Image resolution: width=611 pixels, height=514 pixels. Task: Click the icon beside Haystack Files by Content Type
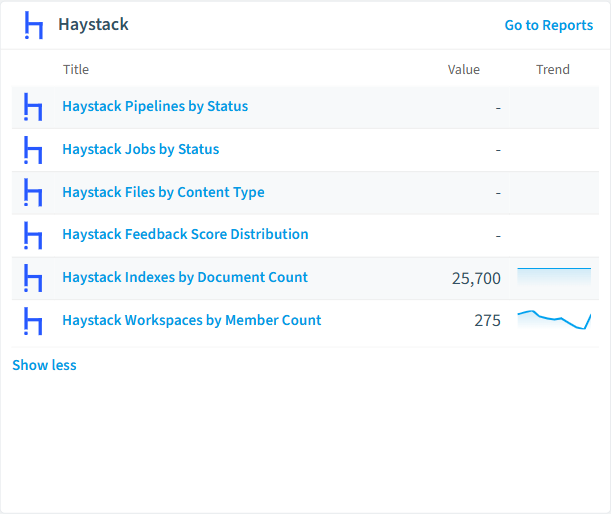(33, 192)
